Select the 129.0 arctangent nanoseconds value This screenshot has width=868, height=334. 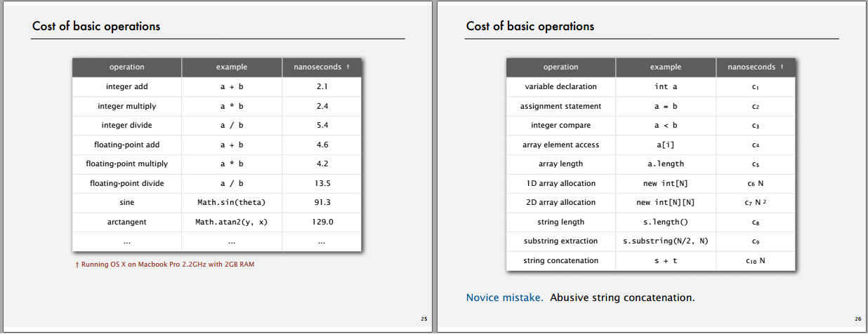[322, 222]
